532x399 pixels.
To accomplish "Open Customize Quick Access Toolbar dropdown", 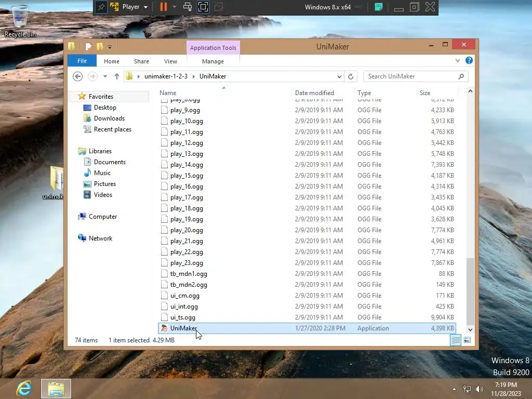I will click(x=110, y=47).
